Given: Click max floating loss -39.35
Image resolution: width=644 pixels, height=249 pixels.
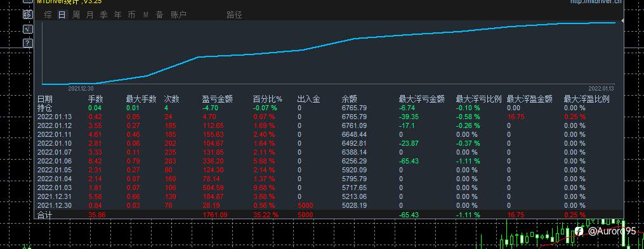Looking at the screenshot, I should [409, 117].
